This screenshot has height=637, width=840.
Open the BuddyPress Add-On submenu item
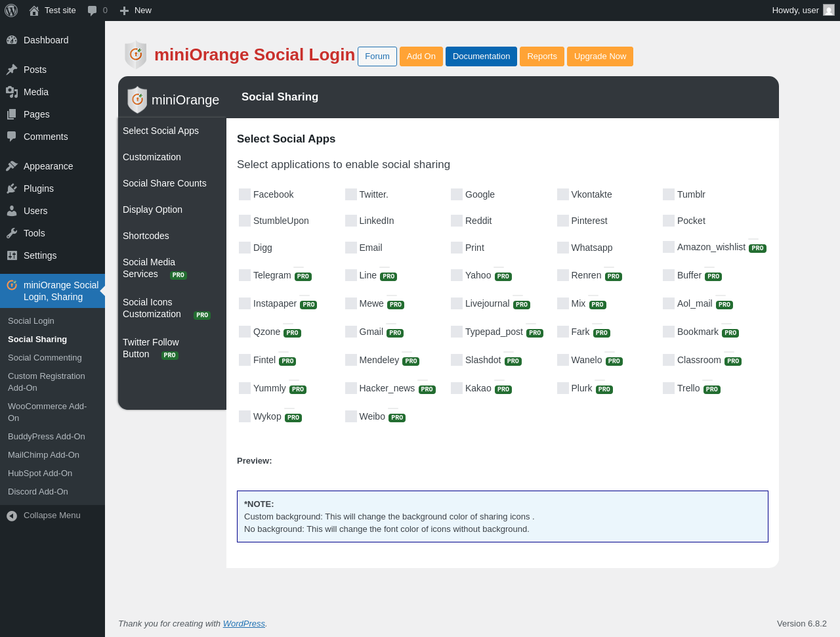click(x=52, y=437)
